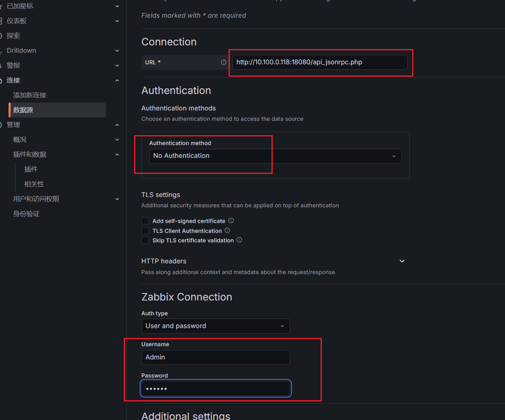Image resolution: width=505 pixels, height=420 pixels.
Task: Click info icon beside Skip TLS certificate validation
Action: pyautogui.click(x=239, y=240)
